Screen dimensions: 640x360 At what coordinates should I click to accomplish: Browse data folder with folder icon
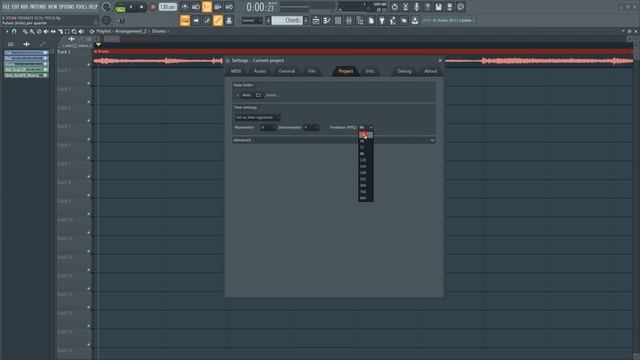258,95
